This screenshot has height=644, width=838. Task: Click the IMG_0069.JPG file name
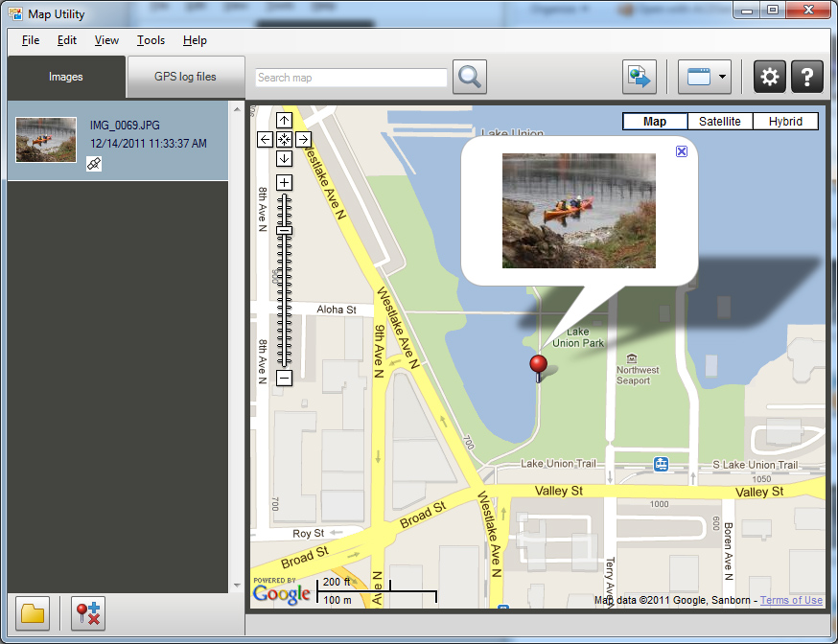coord(125,125)
